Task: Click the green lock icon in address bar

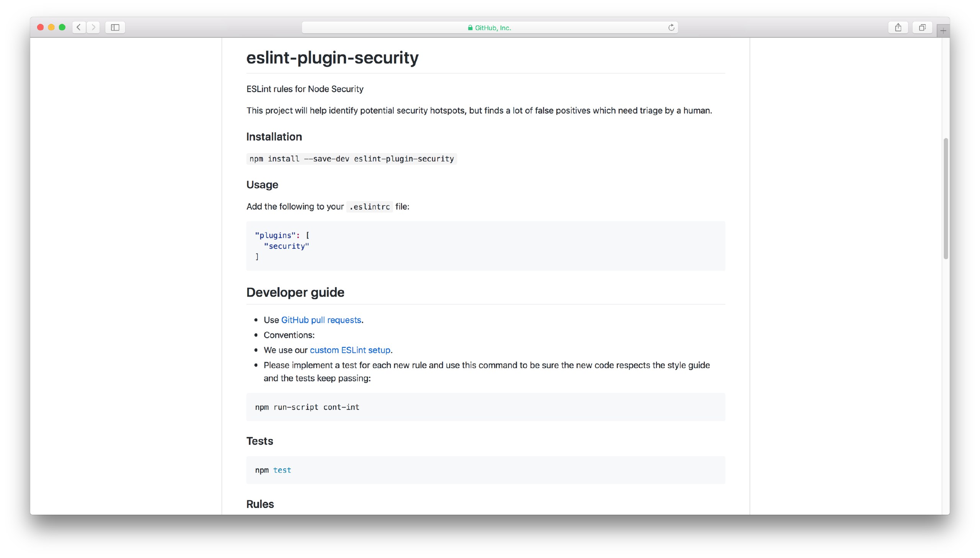Action: coord(470,28)
